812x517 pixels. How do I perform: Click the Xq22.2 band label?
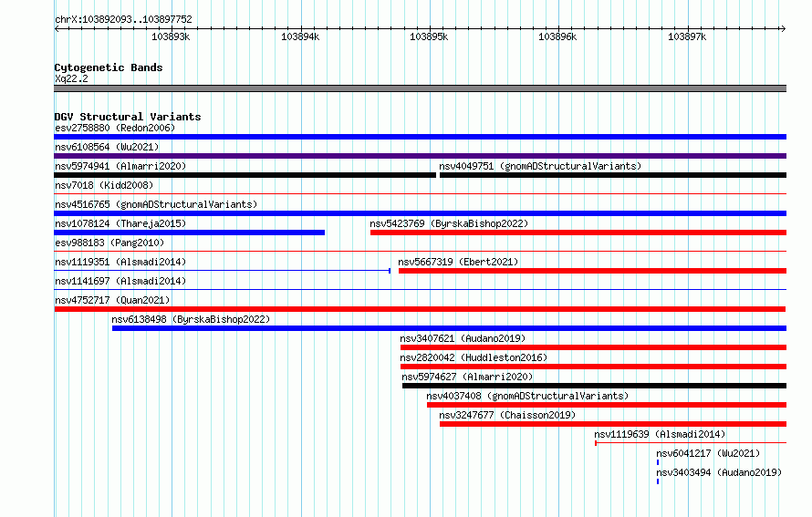click(x=71, y=78)
